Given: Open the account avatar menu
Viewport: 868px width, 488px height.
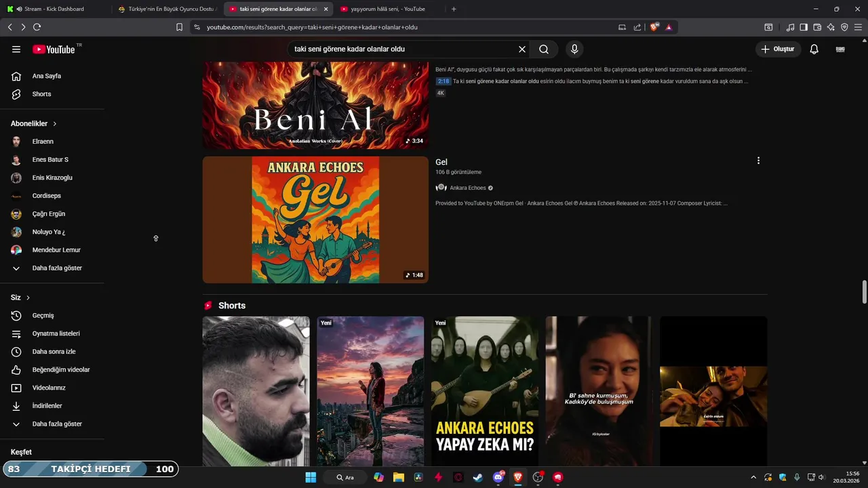Looking at the screenshot, I should point(840,49).
